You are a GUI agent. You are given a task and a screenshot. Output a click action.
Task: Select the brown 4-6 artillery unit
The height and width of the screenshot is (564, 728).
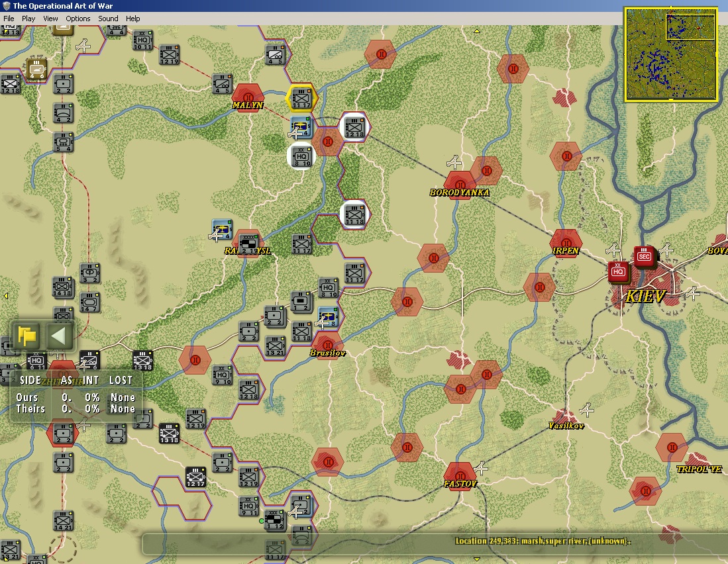click(36, 69)
